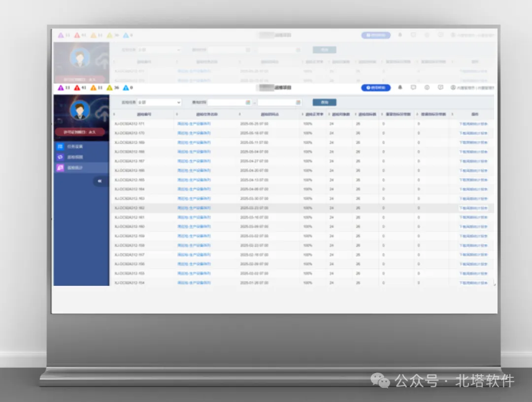Image resolution: width=532 pixels, height=402 pixels.
Task: Open the feedback comment icon left of user
Action: coord(440,88)
